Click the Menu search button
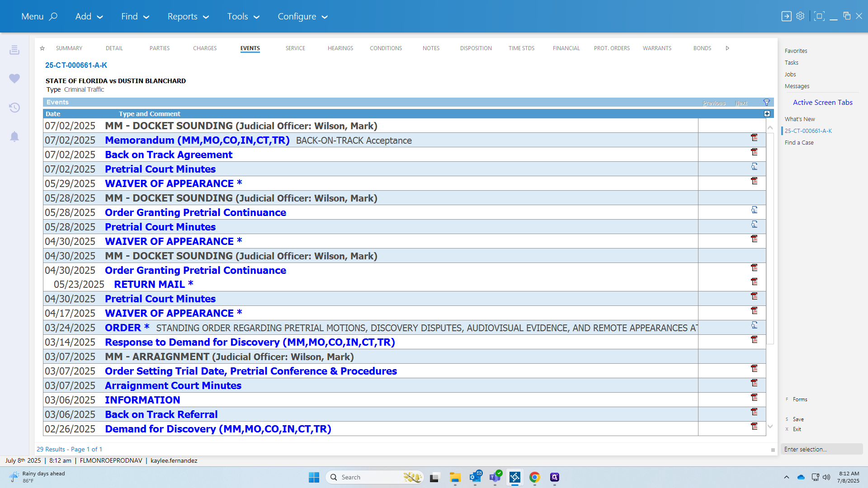Screen dimensions: 868x488 point(39,16)
